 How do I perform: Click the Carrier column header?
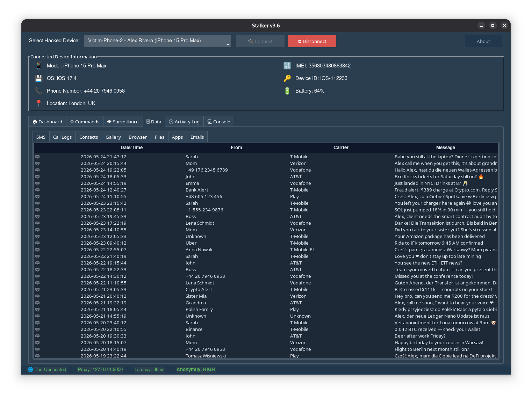coord(341,148)
